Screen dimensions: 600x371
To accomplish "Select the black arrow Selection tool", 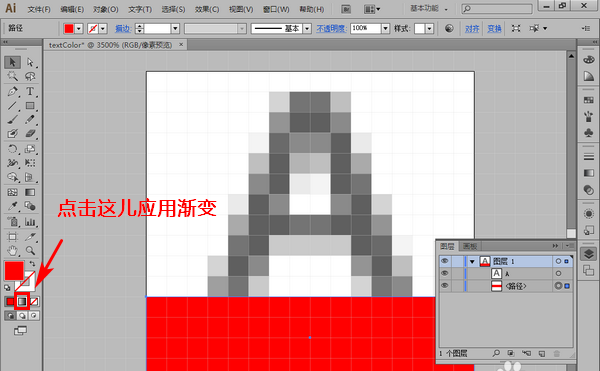I will point(12,62).
